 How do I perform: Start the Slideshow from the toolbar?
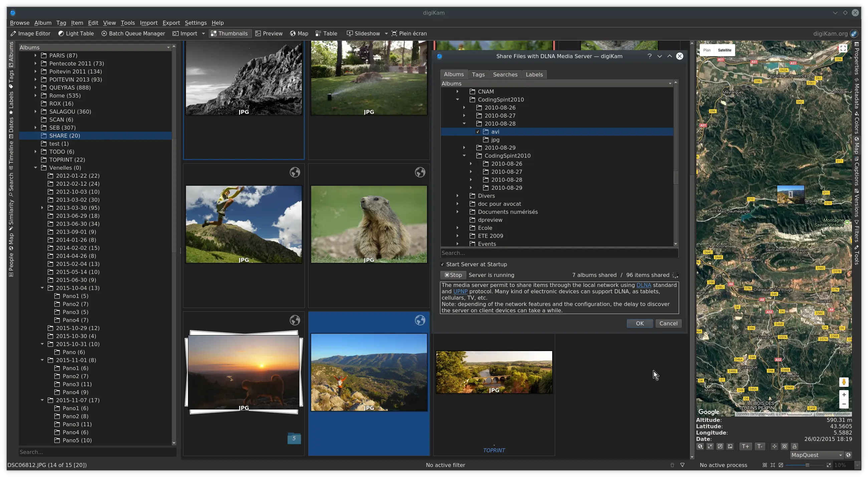click(x=364, y=33)
